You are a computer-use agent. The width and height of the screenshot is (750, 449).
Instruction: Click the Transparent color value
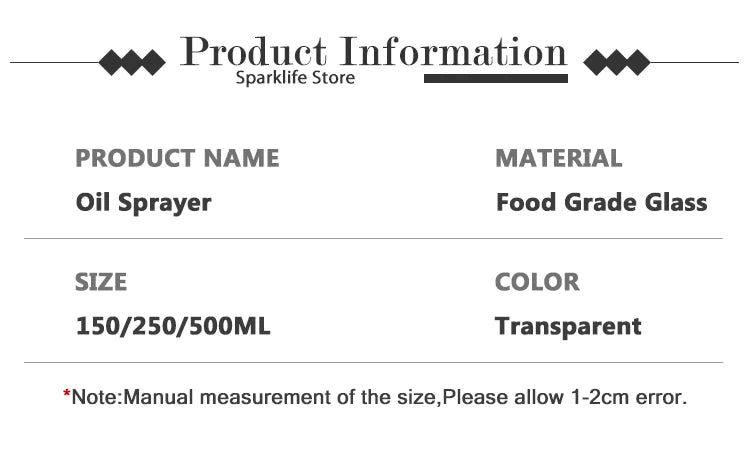pyautogui.click(x=568, y=326)
